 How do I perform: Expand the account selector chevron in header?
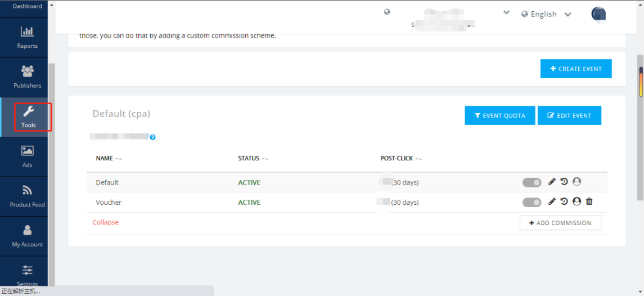click(506, 12)
